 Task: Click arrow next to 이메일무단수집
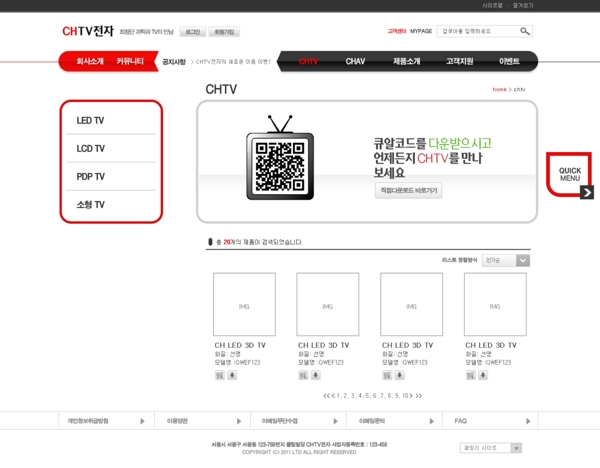[x=335, y=421]
